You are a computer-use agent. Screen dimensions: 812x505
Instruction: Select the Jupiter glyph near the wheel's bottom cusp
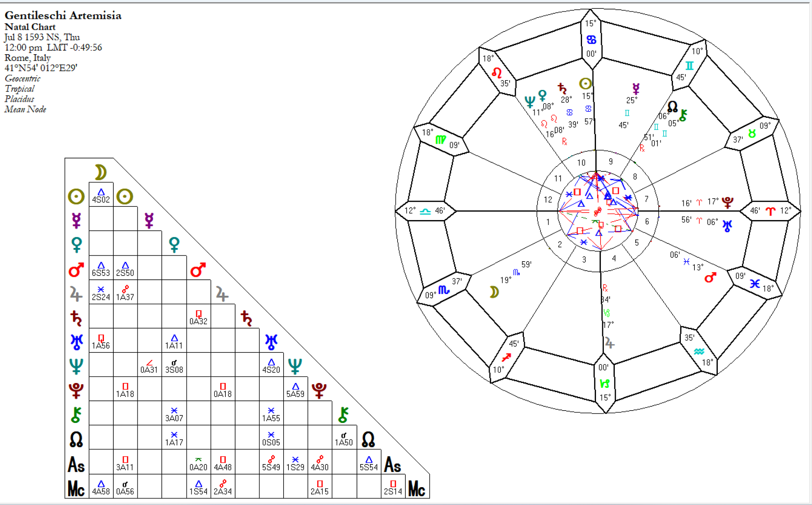pos(610,343)
